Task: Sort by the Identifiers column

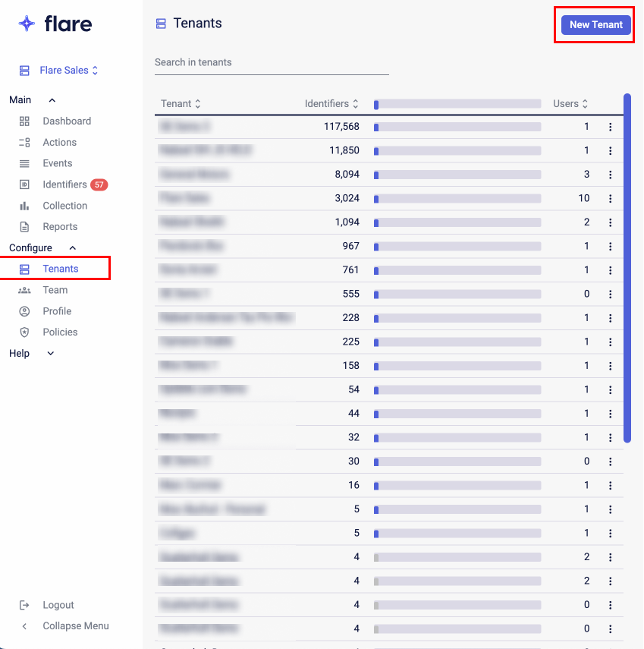Action: click(x=331, y=104)
